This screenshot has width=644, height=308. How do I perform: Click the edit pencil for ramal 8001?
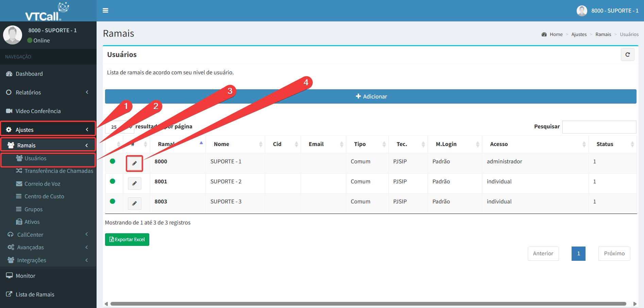pyautogui.click(x=134, y=183)
